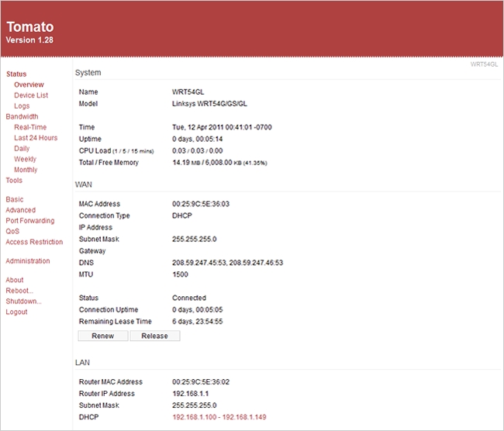Go to Advanced settings
Image resolution: width=504 pixels, height=431 pixels.
click(x=21, y=210)
